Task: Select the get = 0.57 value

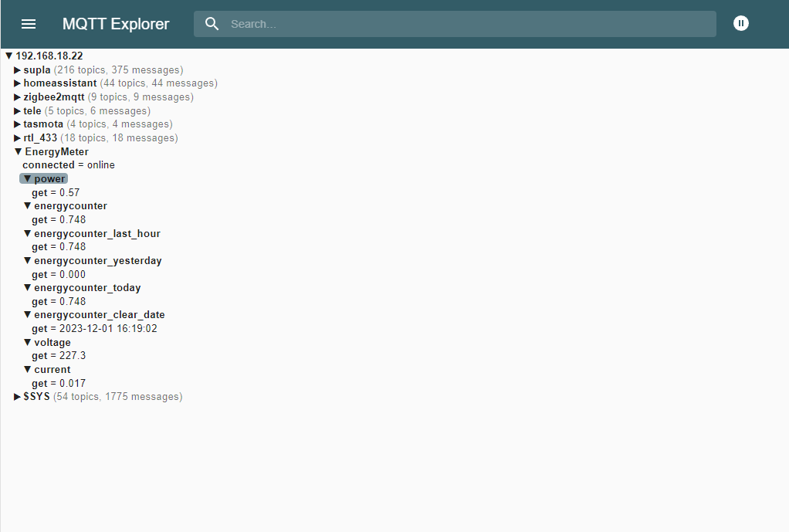Action: 56,193
